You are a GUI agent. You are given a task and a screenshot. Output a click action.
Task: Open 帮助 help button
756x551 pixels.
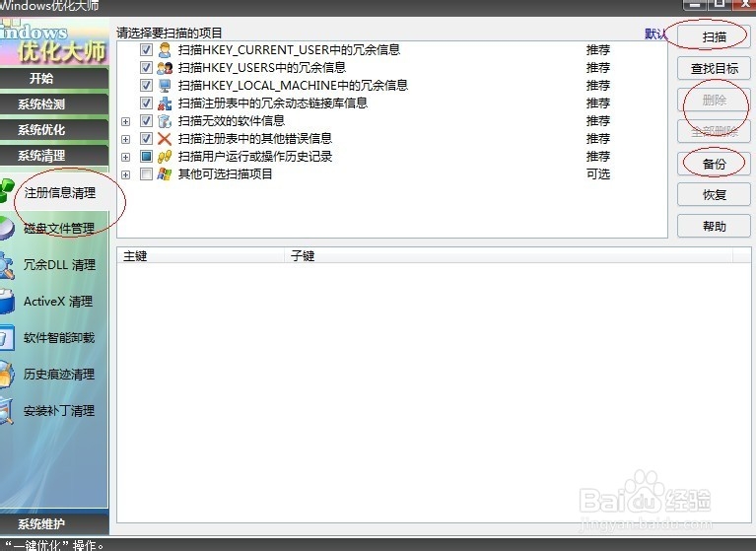tap(714, 226)
